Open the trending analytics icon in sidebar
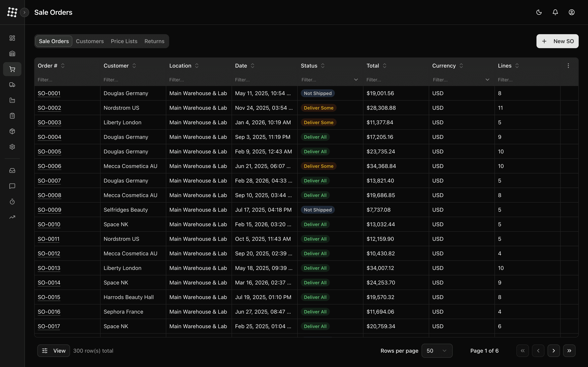This screenshot has height=367, width=588. 12,217
